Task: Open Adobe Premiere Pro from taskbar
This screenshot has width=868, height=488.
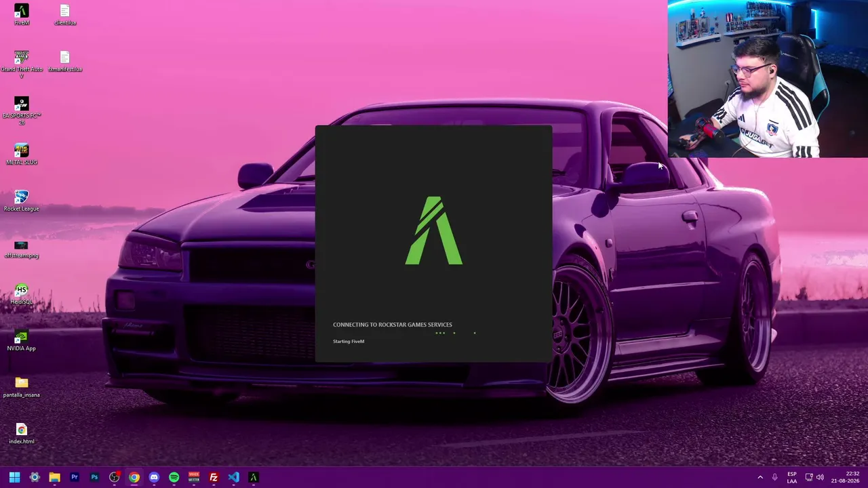Action: click(x=75, y=477)
